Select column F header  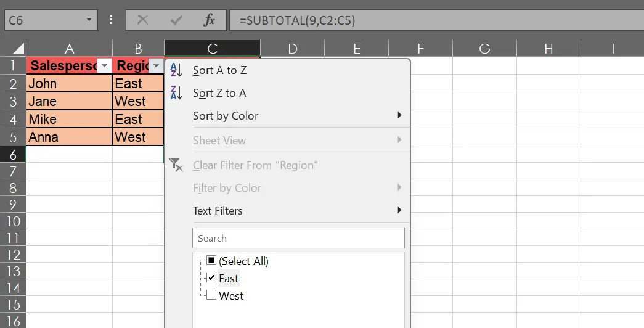[x=420, y=49]
